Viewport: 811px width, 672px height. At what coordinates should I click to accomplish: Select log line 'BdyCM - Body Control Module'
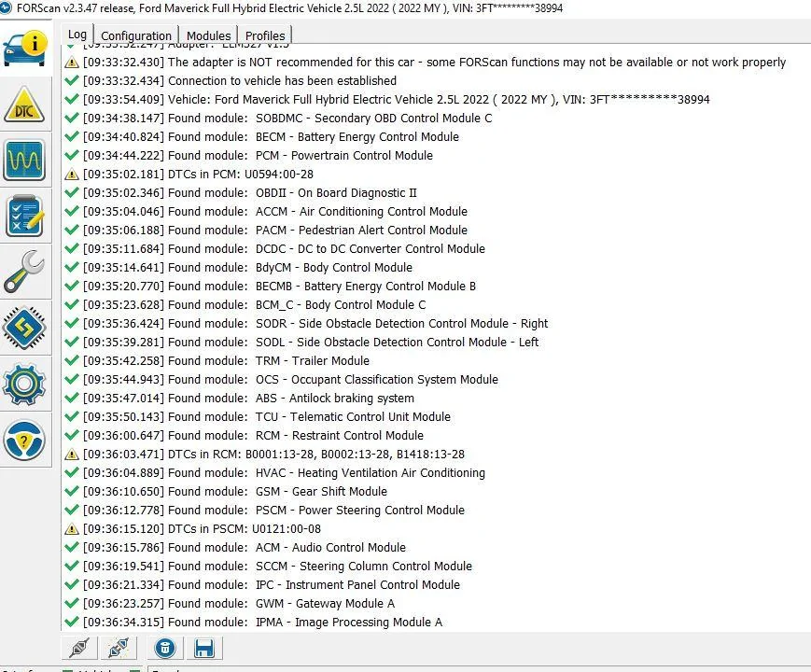click(x=247, y=267)
